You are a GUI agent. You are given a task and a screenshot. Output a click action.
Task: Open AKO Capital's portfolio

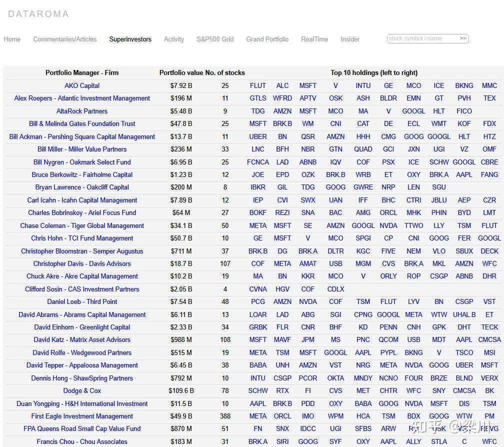pyautogui.click(x=82, y=85)
